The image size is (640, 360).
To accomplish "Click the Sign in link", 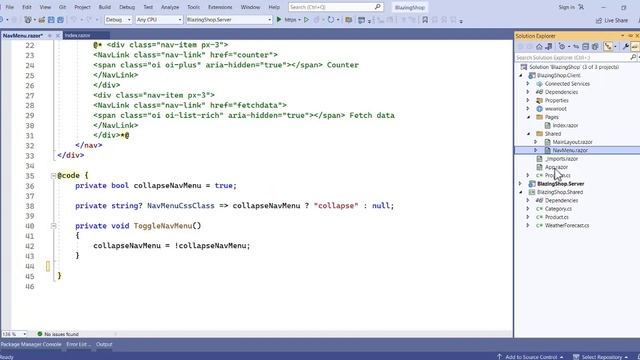I will (x=566, y=7).
